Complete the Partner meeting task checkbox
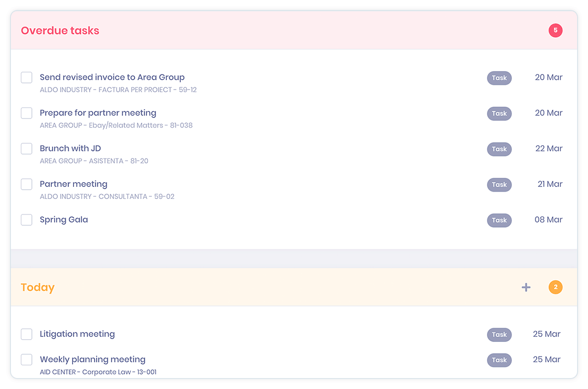 [27, 184]
